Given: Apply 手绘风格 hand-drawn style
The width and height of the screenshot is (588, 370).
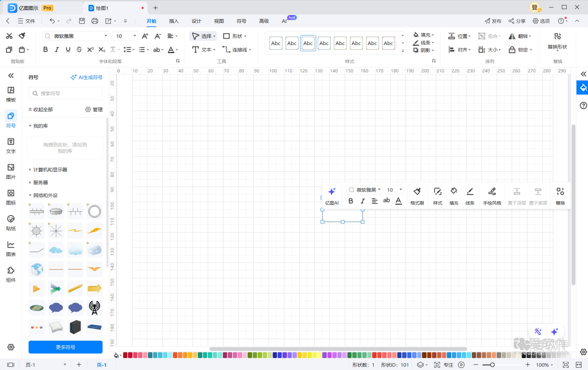Looking at the screenshot, I should point(492,196).
